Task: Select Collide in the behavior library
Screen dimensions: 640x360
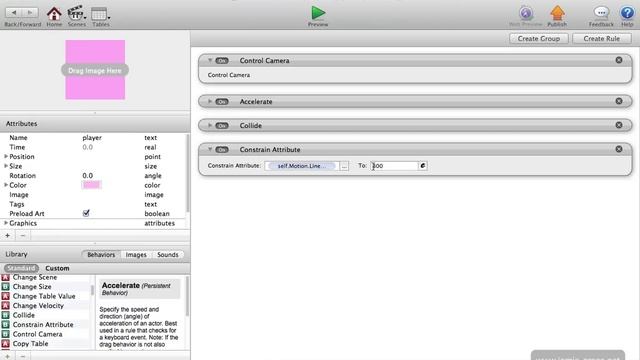Action: point(24,315)
